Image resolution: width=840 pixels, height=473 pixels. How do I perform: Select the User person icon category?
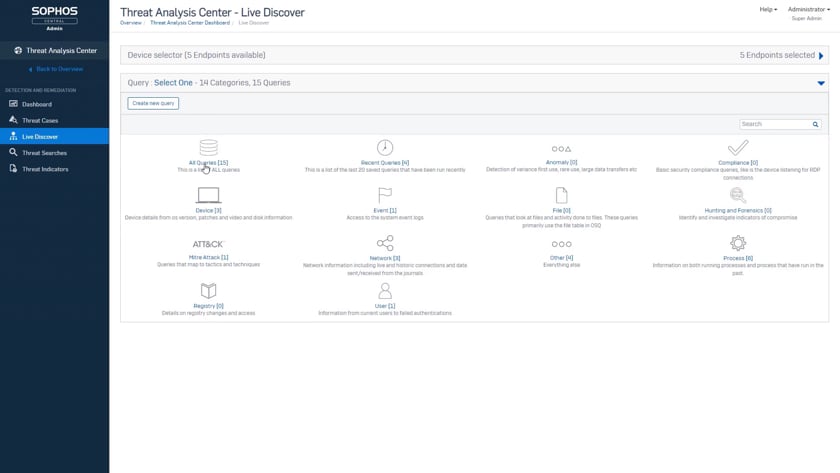click(385, 291)
